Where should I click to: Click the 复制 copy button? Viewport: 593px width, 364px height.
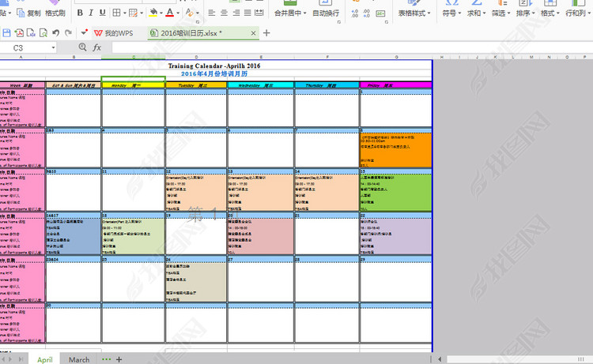click(x=28, y=13)
